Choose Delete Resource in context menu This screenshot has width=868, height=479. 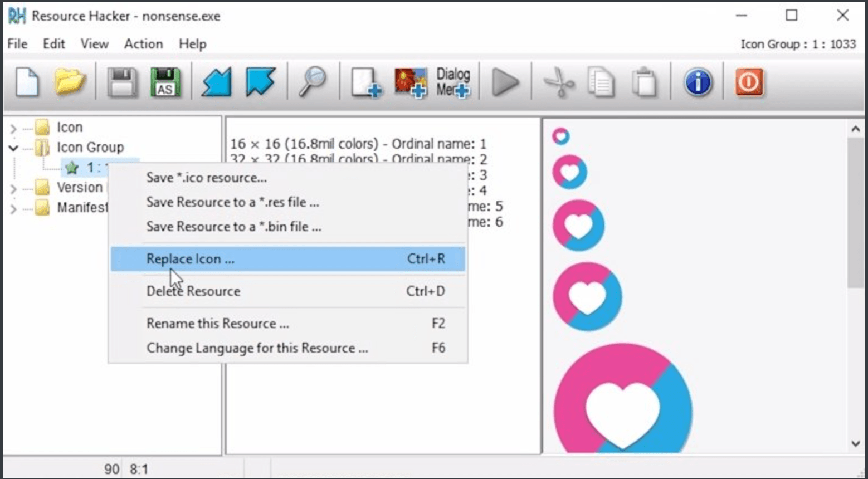tap(193, 291)
